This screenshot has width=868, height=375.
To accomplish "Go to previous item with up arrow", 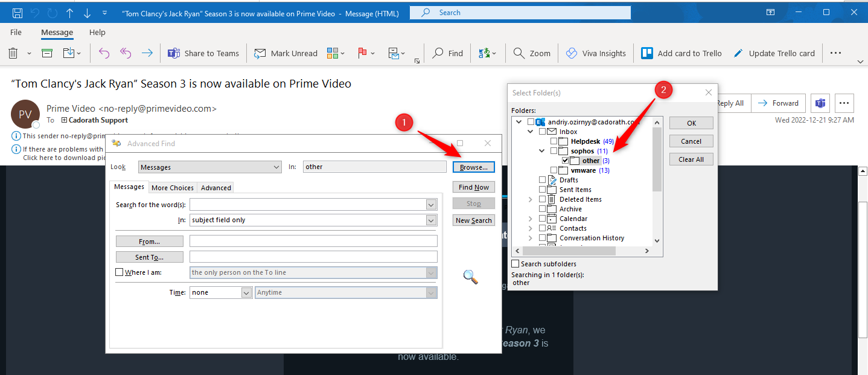I will coord(70,12).
